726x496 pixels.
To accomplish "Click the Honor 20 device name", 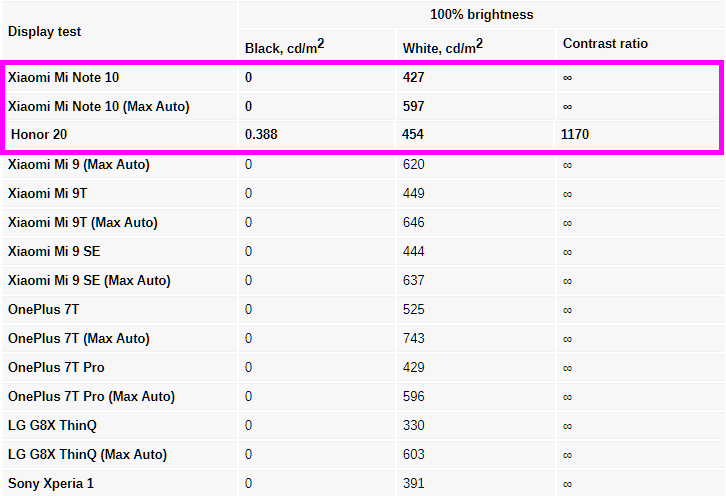I will click(x=39, y=133).
